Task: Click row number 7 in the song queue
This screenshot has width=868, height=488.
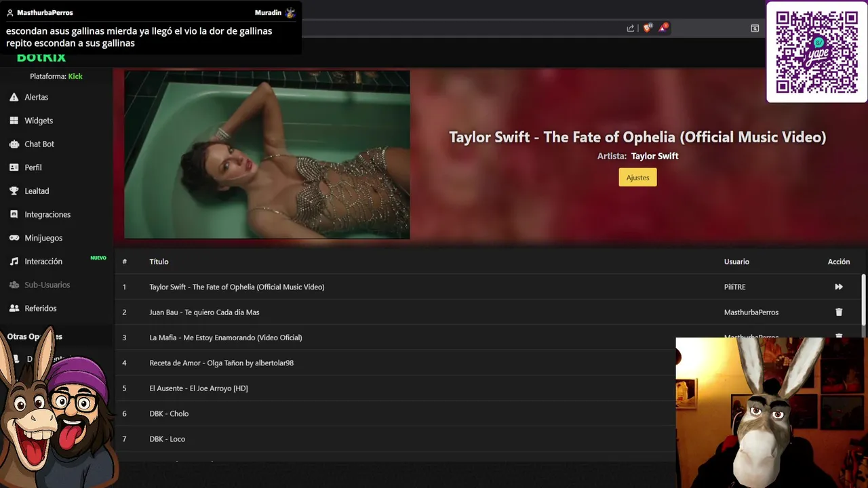Action: [125, 439]
